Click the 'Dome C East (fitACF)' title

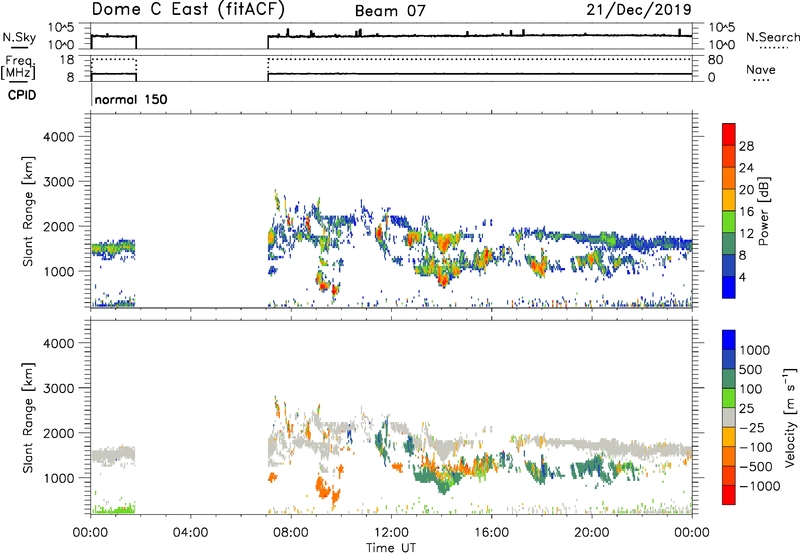[x=188, y=10]
